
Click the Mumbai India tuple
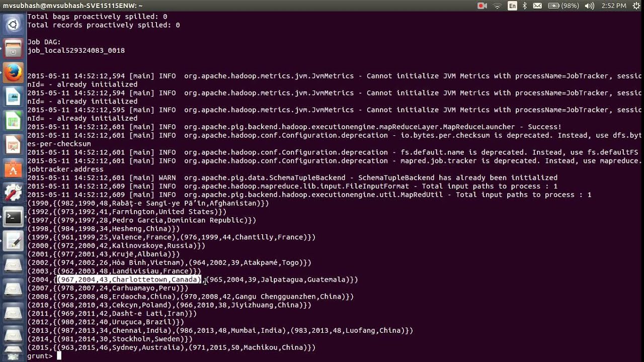point(231,330)
